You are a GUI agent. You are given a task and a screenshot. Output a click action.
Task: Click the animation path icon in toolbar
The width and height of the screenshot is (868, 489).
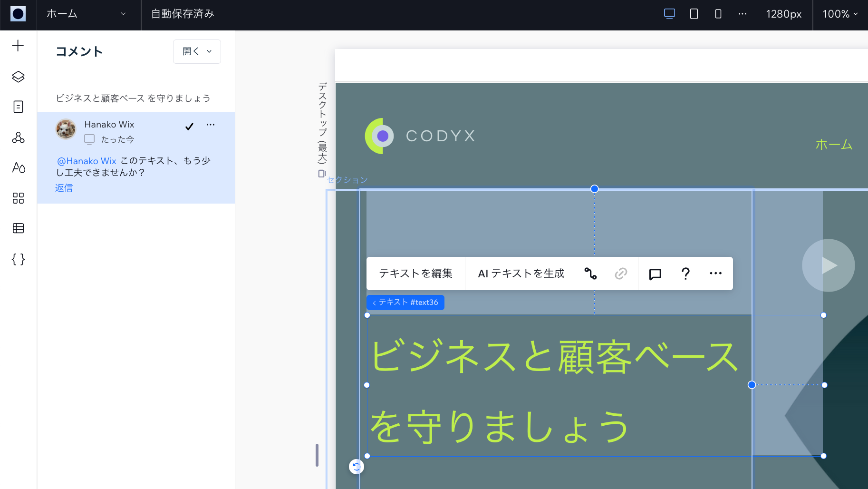(x=590, y=274)
